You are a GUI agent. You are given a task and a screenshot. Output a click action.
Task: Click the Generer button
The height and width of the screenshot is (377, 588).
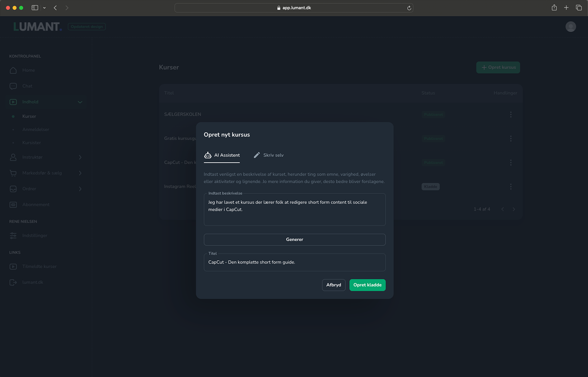tap(295, 239)
